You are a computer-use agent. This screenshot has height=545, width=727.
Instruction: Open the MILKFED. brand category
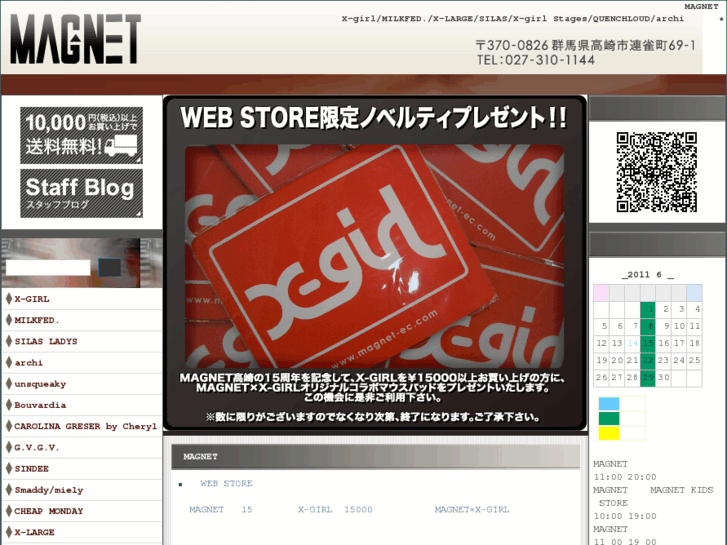(x=37, y=321)
